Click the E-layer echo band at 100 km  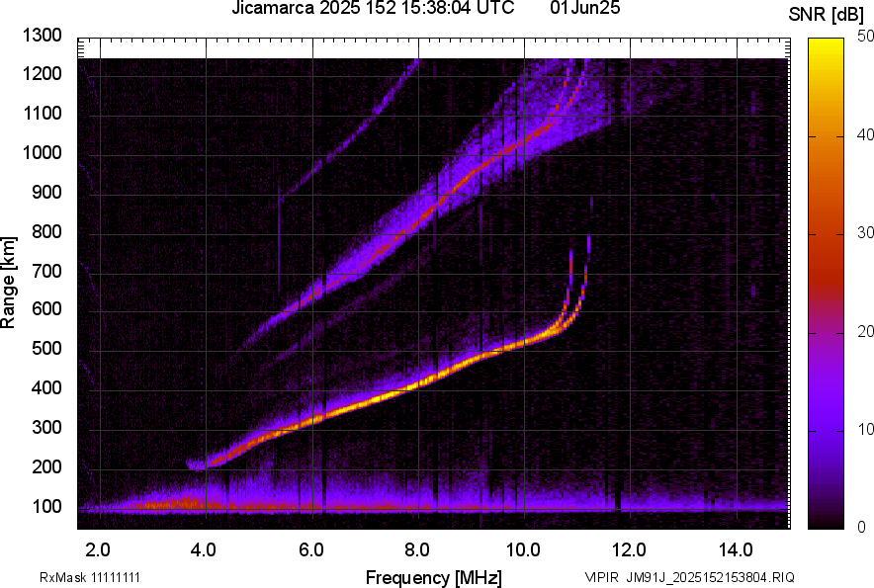pos(433,508)
